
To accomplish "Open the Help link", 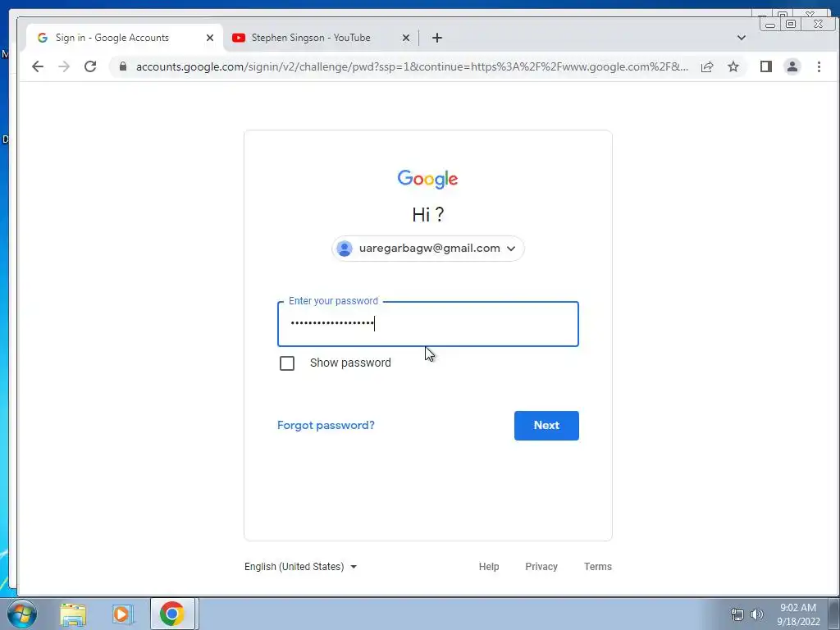I will click(489, 567).
